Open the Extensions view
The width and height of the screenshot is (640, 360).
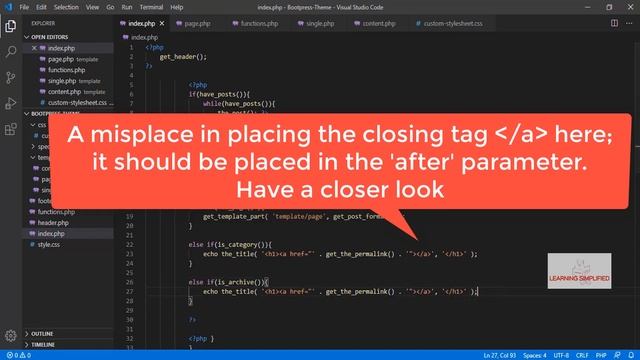11,129
